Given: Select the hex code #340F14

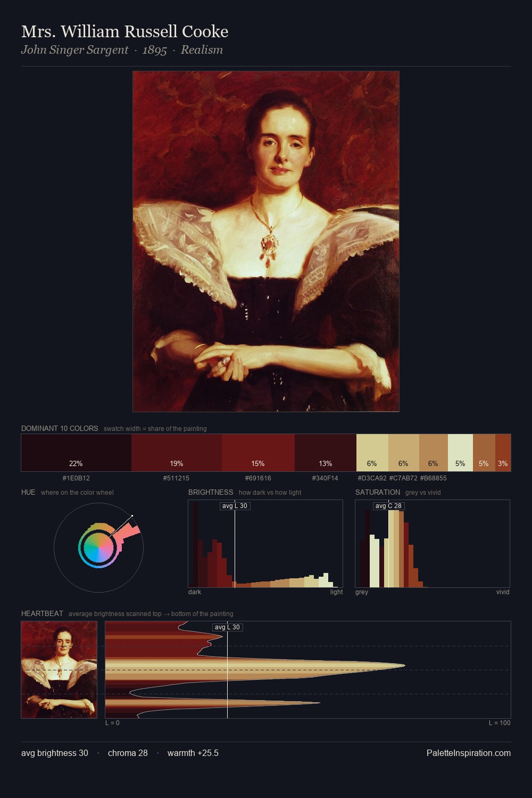Looking at the screenshot, I should click(325, 478).
